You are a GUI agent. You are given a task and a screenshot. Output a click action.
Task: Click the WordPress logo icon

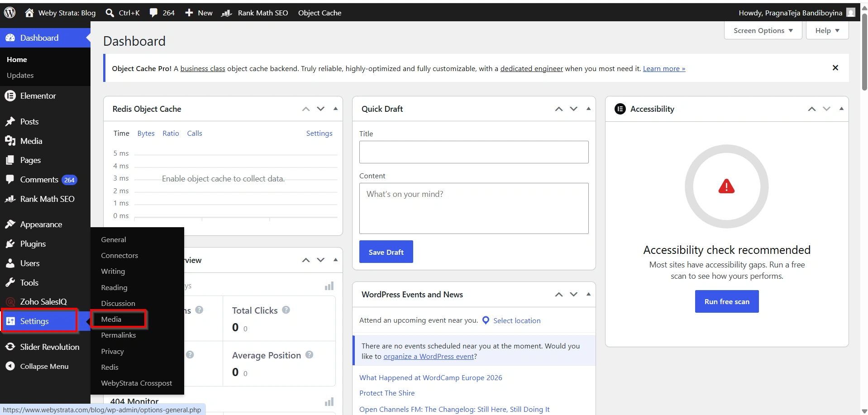(x=10, y=13)
